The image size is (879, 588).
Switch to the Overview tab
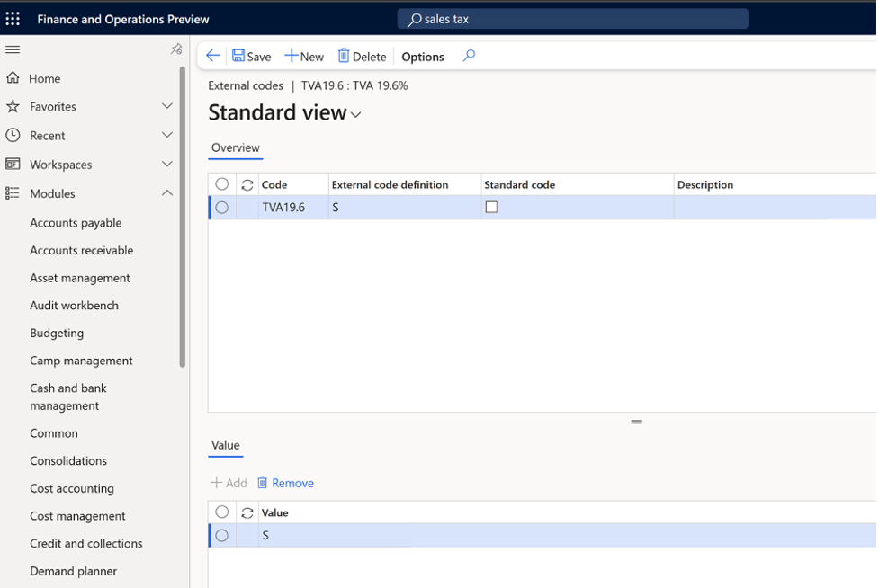235,147
